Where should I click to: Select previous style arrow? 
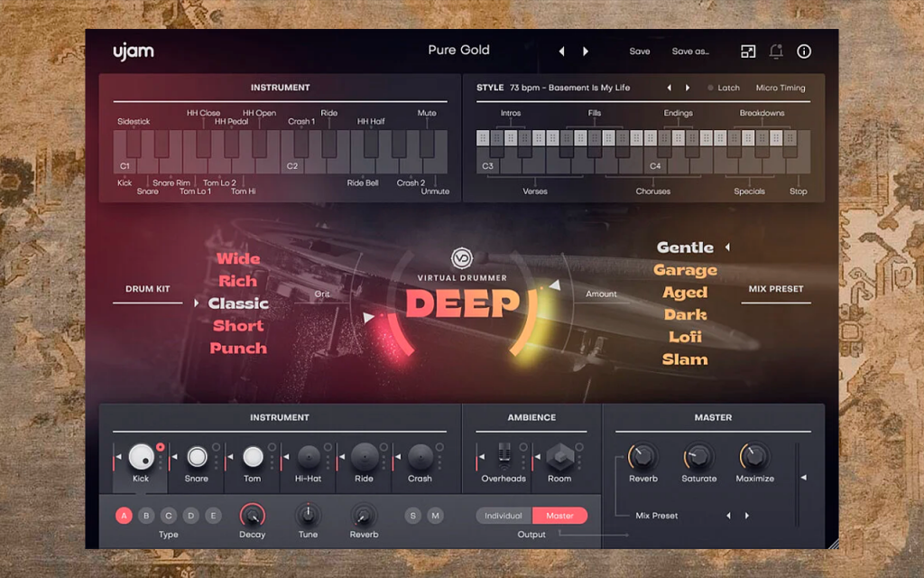(669, 88)
